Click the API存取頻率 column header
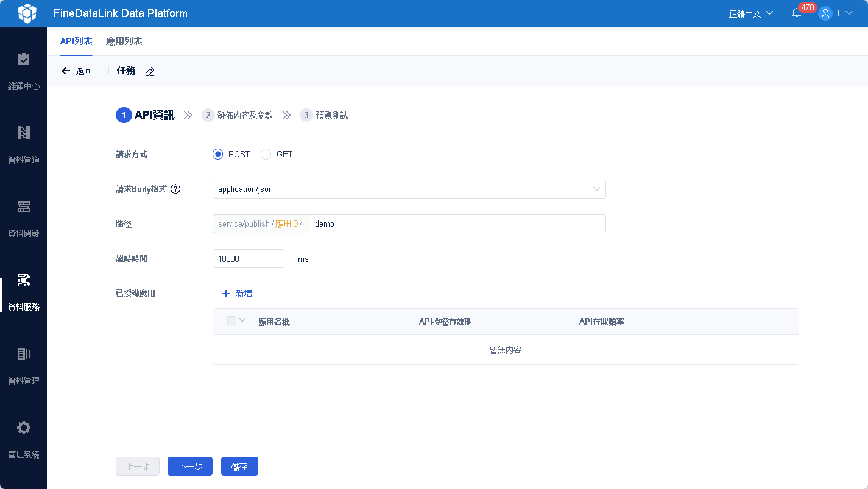This screenshot has width=868, height=489. (602, 322)
